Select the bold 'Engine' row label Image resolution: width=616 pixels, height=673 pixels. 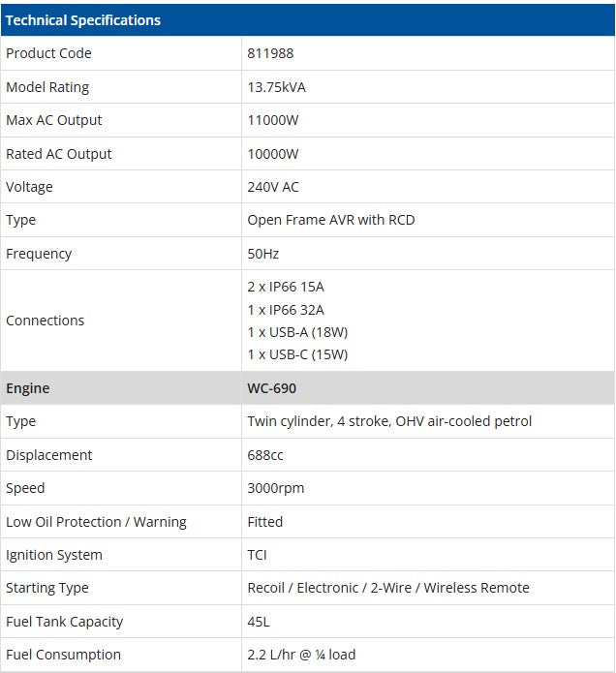pyautogui.click(x=27, y=388)
